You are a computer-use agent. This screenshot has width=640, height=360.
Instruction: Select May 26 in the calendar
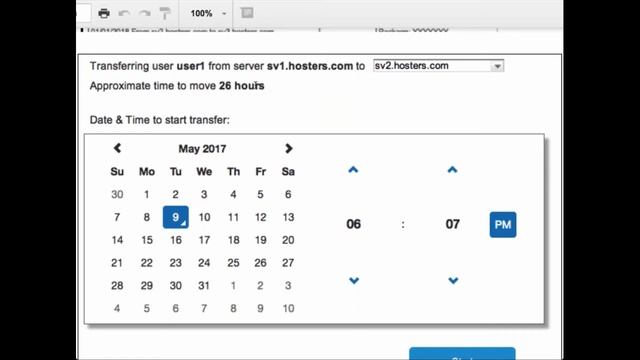260,263
